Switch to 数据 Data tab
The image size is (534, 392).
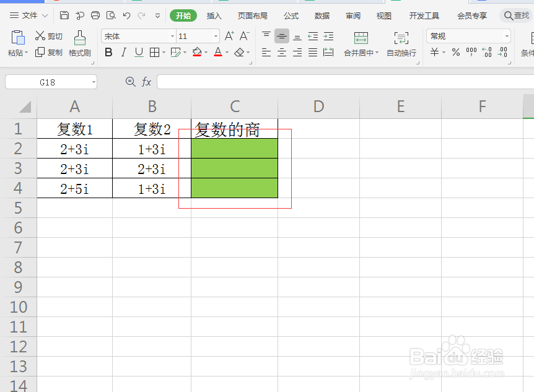tap(322, 15)
